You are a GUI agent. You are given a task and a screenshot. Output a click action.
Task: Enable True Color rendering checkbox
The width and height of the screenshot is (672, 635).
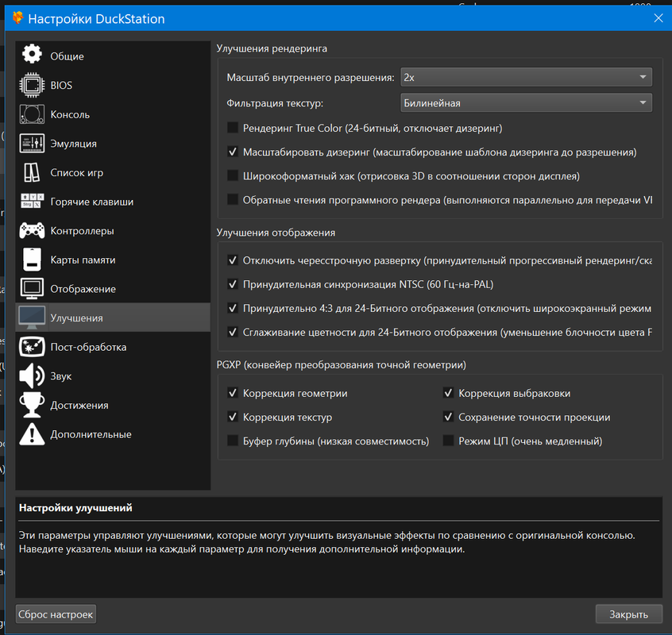pos(233,128)
